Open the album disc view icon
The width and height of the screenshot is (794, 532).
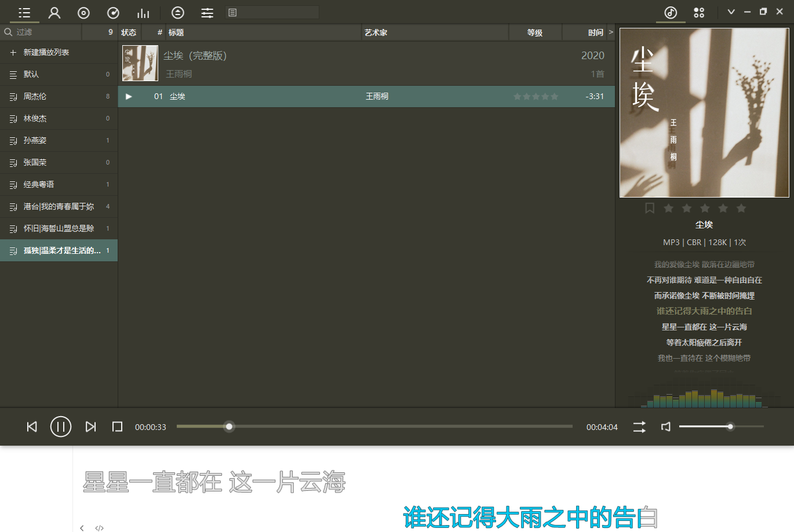[83, 13]
